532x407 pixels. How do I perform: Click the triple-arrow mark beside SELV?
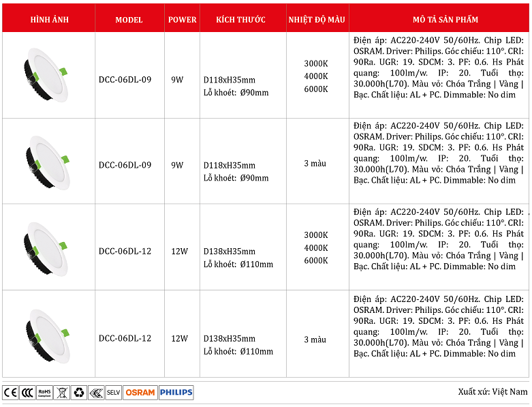pos(96,392)
